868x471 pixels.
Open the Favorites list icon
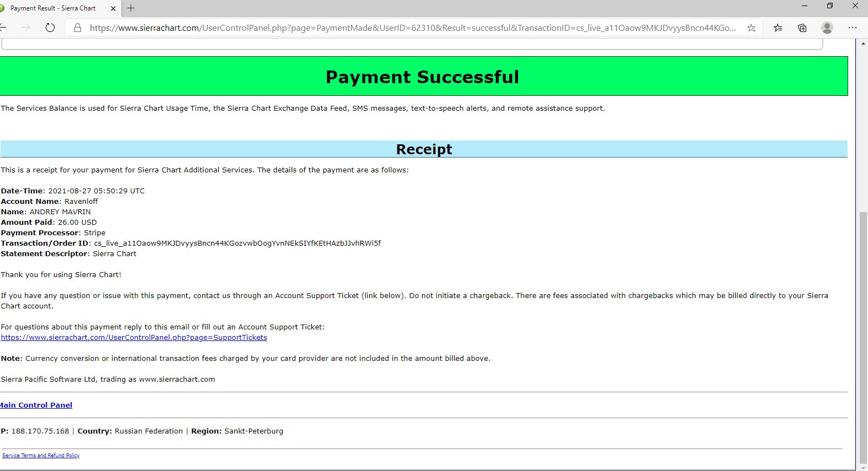pos(778,28)
